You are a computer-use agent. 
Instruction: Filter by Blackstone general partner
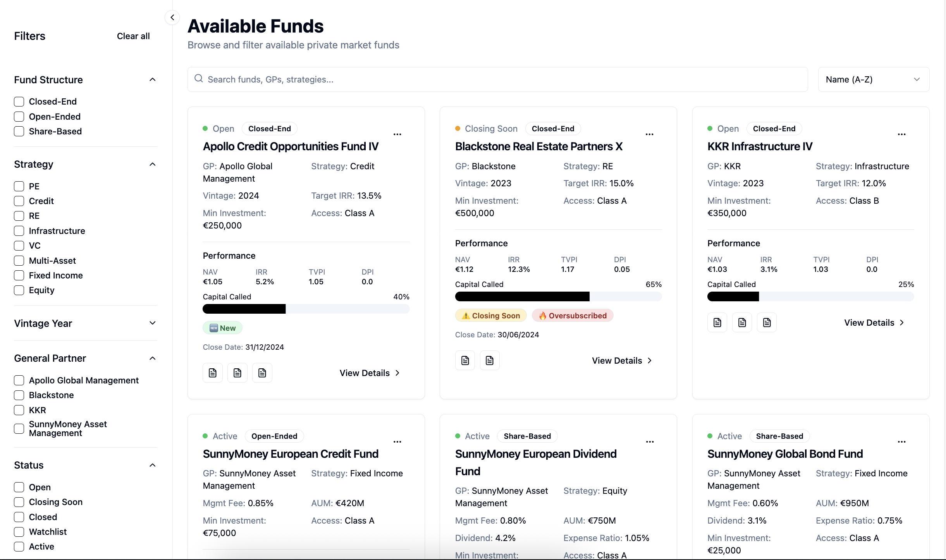[x=19, y=395]
